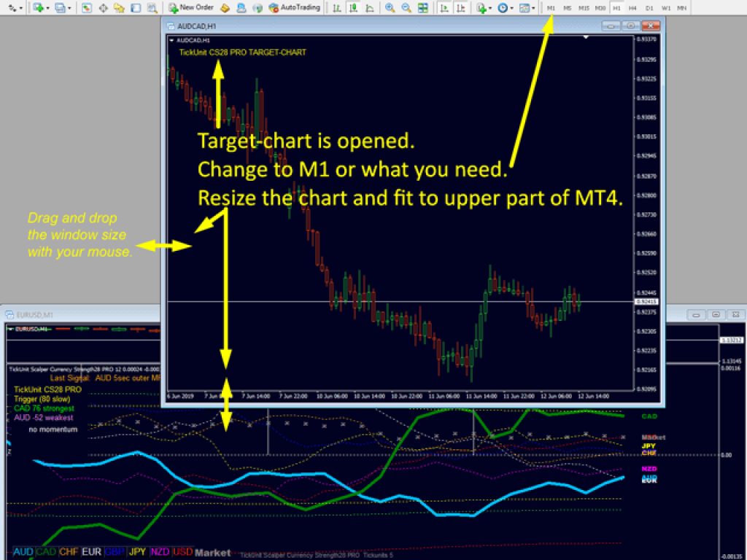Screen dimensions: 747x560
Task: Toggle the AutoTrading button
Action: point(292,8)
